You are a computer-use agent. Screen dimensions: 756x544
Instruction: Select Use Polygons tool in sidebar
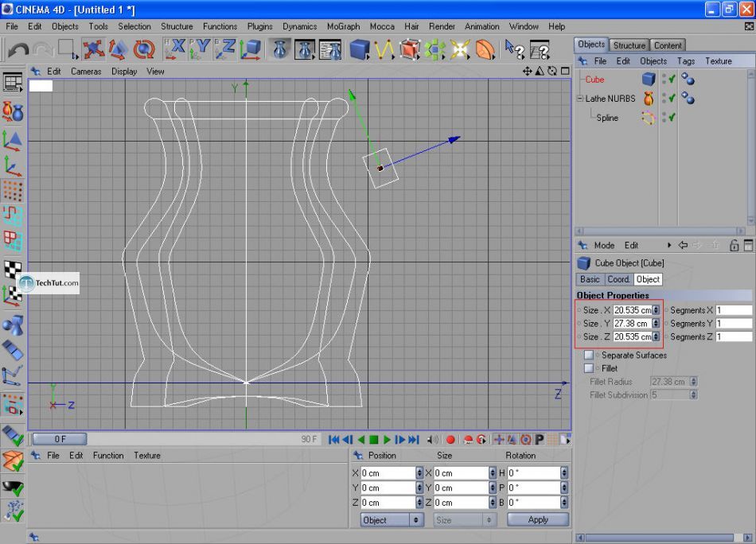(13, 242)
